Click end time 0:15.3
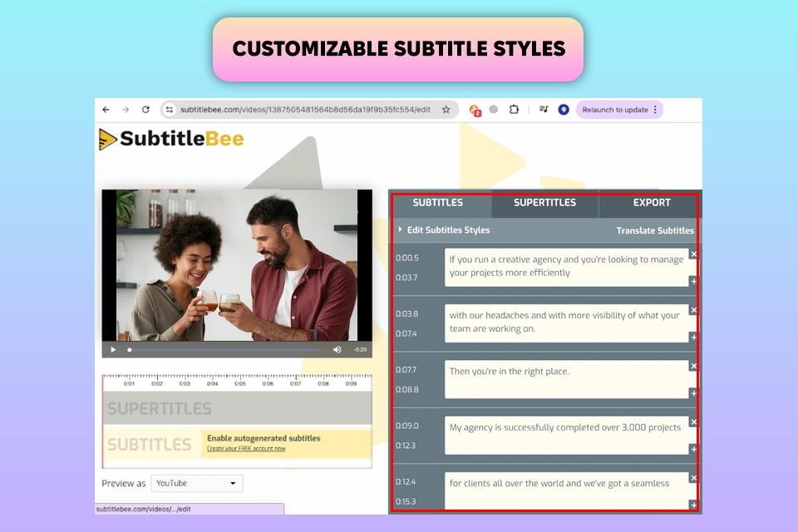798x532 pixels. click(406, 501)
